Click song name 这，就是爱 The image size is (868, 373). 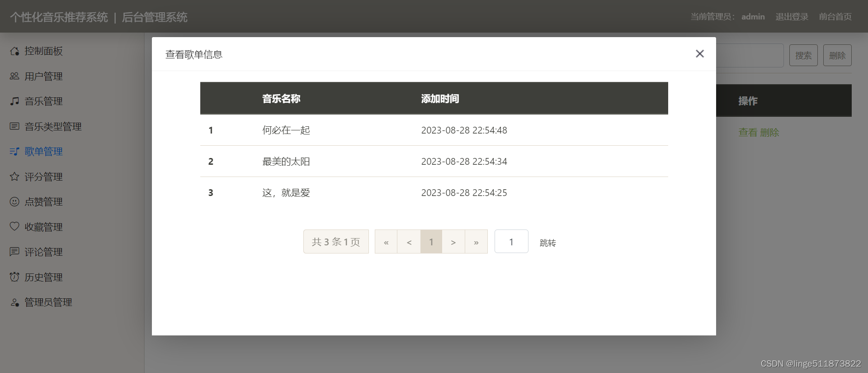pos(286,193)
